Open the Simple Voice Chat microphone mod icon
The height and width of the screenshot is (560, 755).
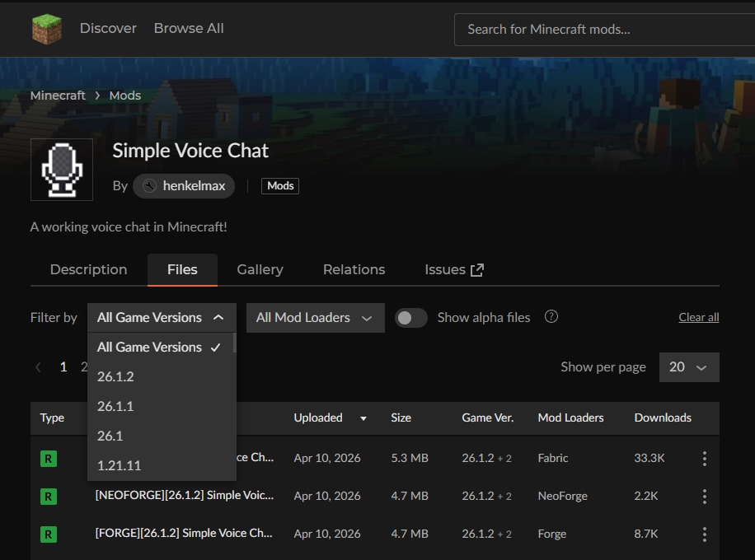click(61, 170)
